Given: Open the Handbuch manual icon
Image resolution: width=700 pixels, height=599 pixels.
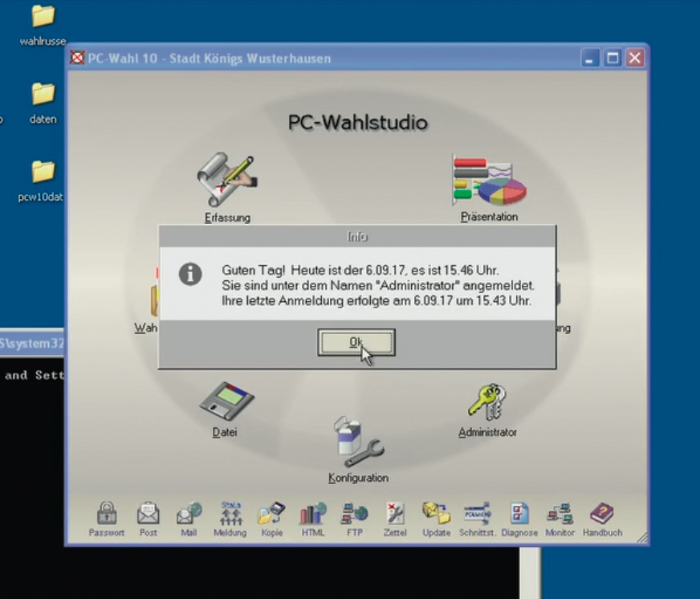Looking at the screenshot, I should point(602,514).
